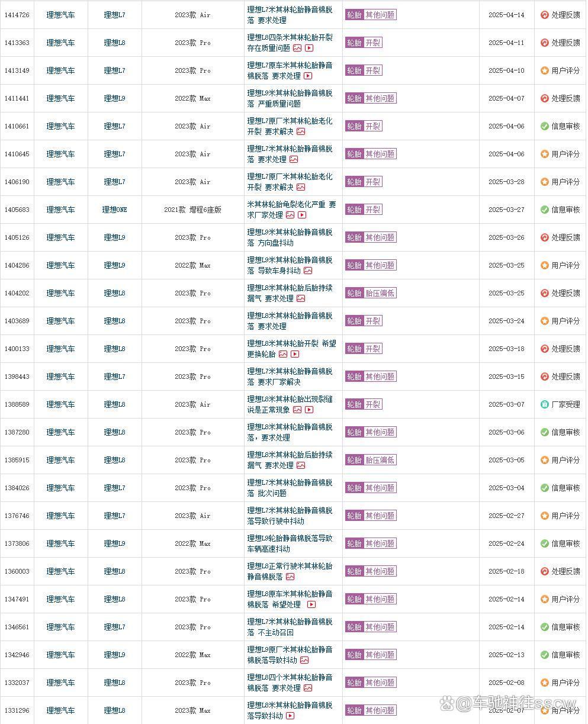This screenshot has height=724, width=588.
Task: Play video attachment icon for complaint 1413363
Action: click(309, 48)
